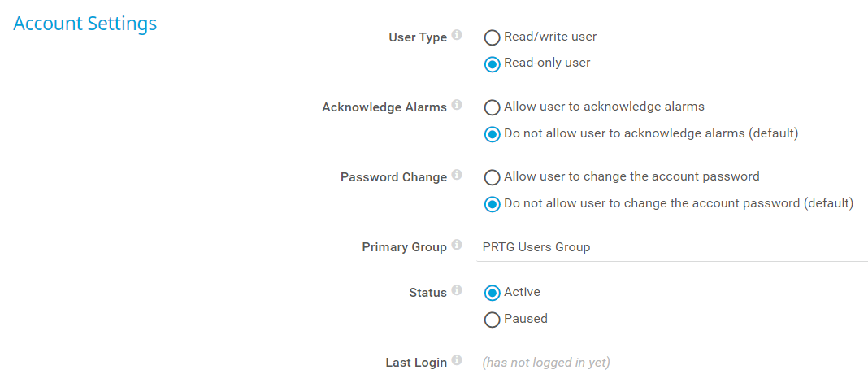The image size is (868, 383).
Task: Click the info icon beside User Type
Action: [457, 36]
